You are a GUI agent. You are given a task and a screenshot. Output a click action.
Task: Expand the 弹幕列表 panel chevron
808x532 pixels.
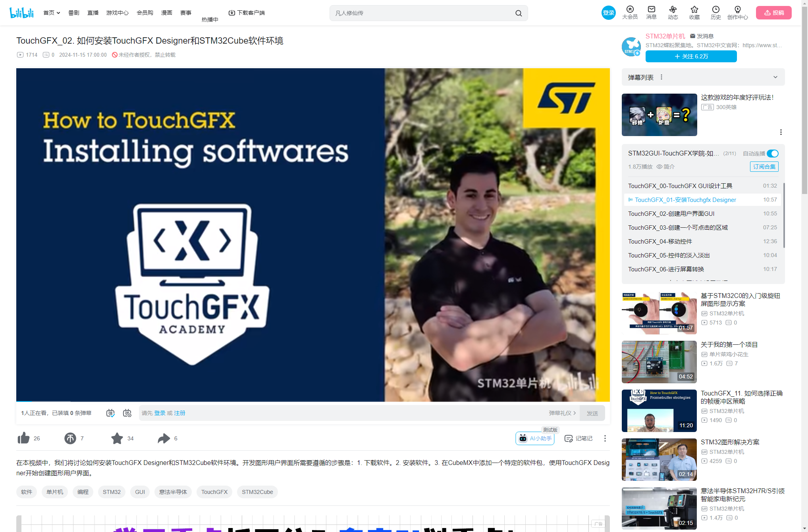pos(775,77)
